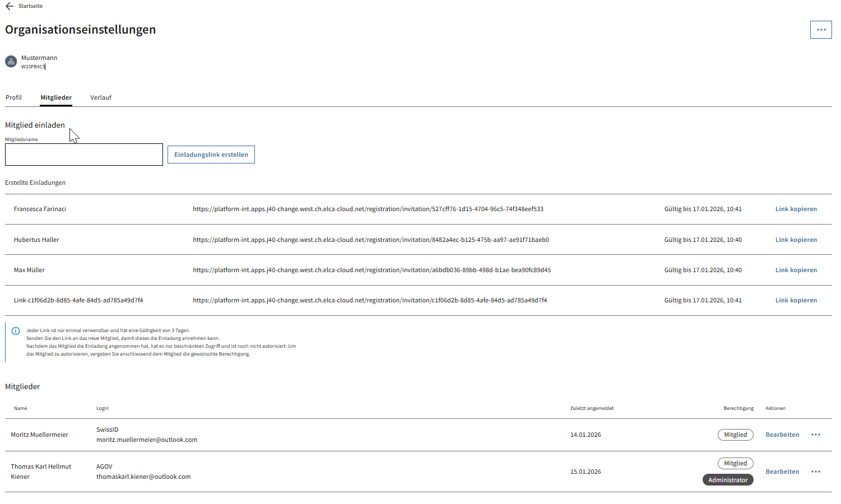This screenshot has height=504, width=841.
Task: Select the Mitglieder tab
Action: [x=56, y=97]
